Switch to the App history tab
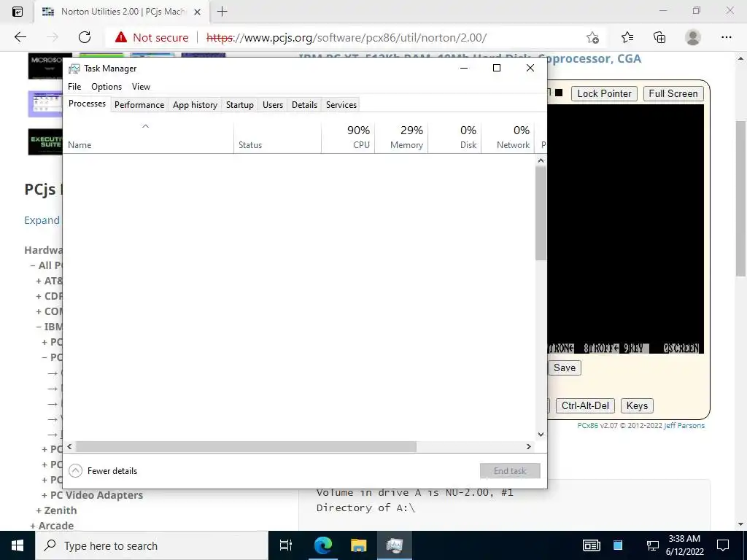747x560 pixels. click(195, 105)
